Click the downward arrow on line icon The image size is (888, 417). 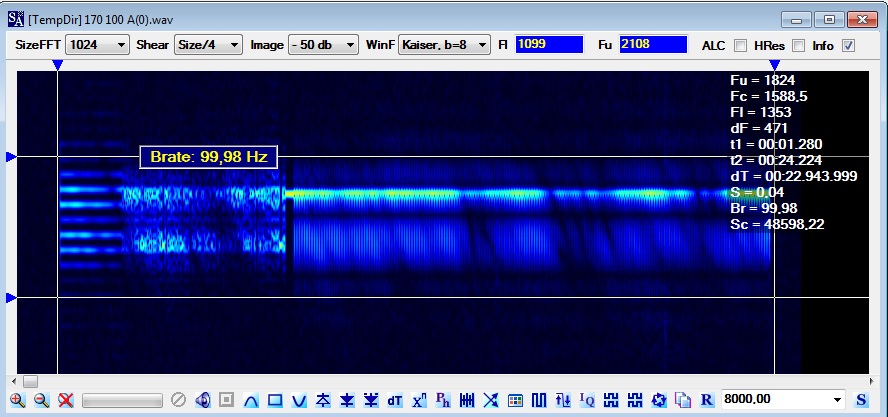347,400
